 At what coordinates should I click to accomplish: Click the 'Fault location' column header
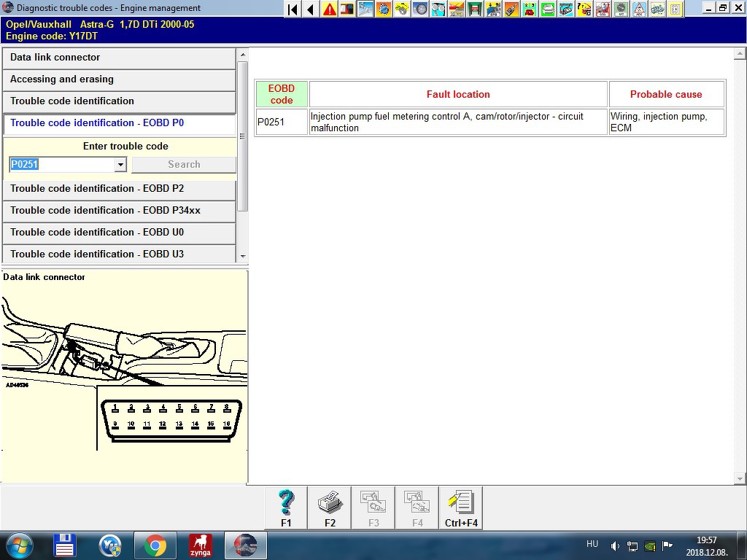tap(458, 94)
